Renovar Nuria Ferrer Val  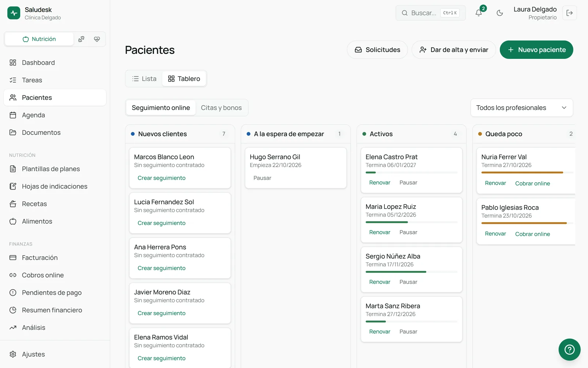coord(495,183)
